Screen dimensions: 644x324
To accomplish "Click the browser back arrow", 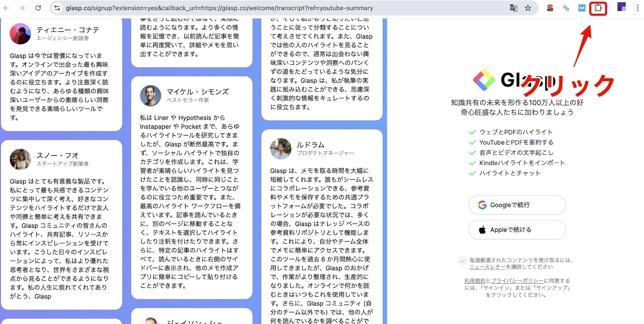I will 6,8.
